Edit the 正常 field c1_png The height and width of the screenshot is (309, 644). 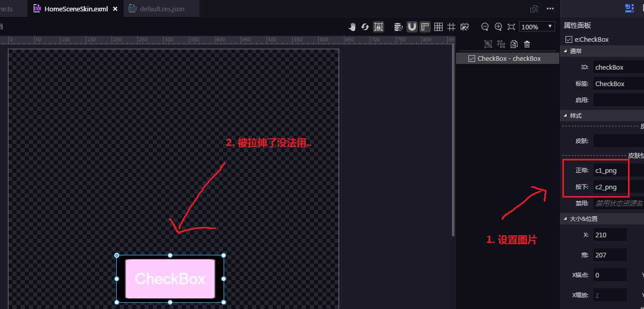pyautogui.click(x=618, y=170)
